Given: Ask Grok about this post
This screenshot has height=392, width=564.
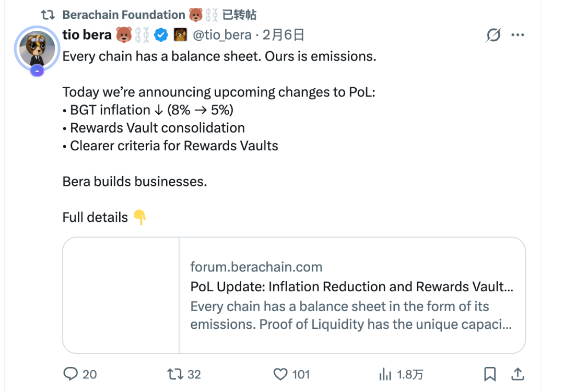Looking at the screenshot, I should [x=492, y=34].
